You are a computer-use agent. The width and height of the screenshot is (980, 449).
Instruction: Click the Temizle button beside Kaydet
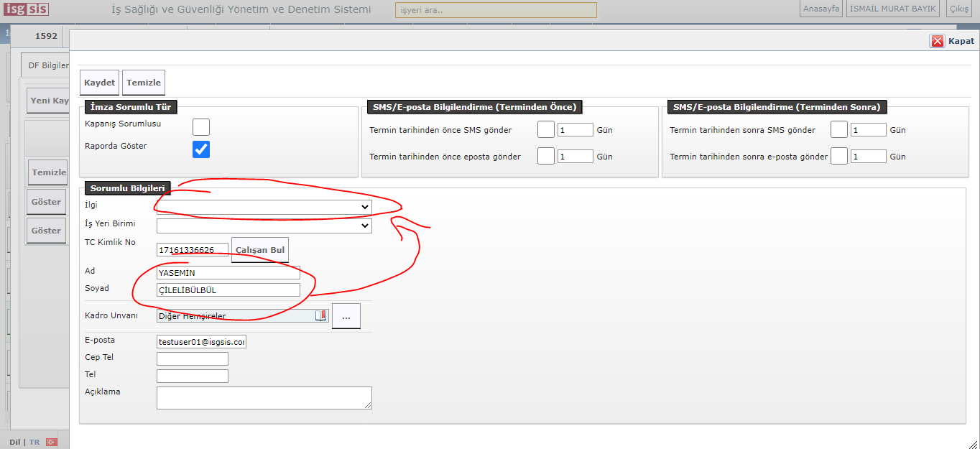point(144,83)
